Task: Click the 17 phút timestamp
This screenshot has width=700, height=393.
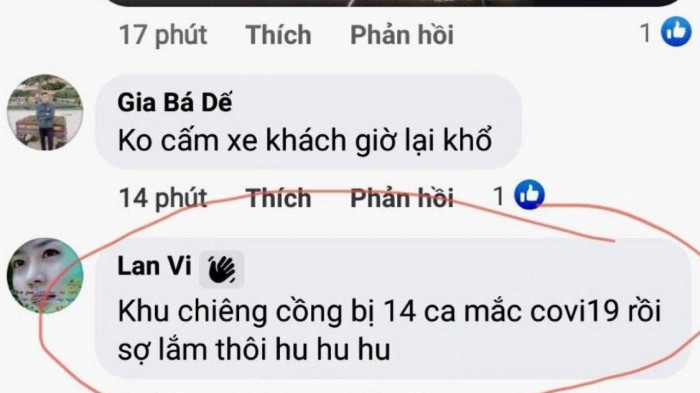Action: pyautogui.click(x=163, y=35)
